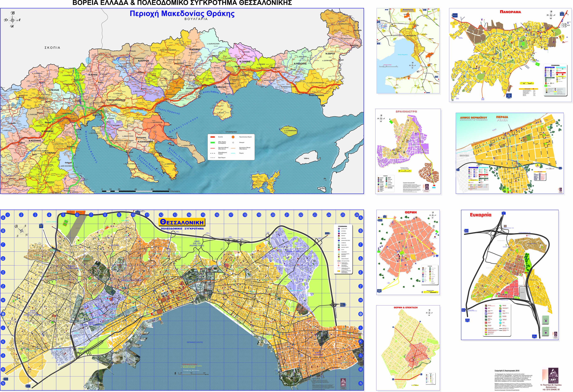Screen dimensions: 573x392
Task: Open the ΘΕΡΜΗ & ΕΠΕΚΤΑΣΗ inset map
Action: (408, 348)
